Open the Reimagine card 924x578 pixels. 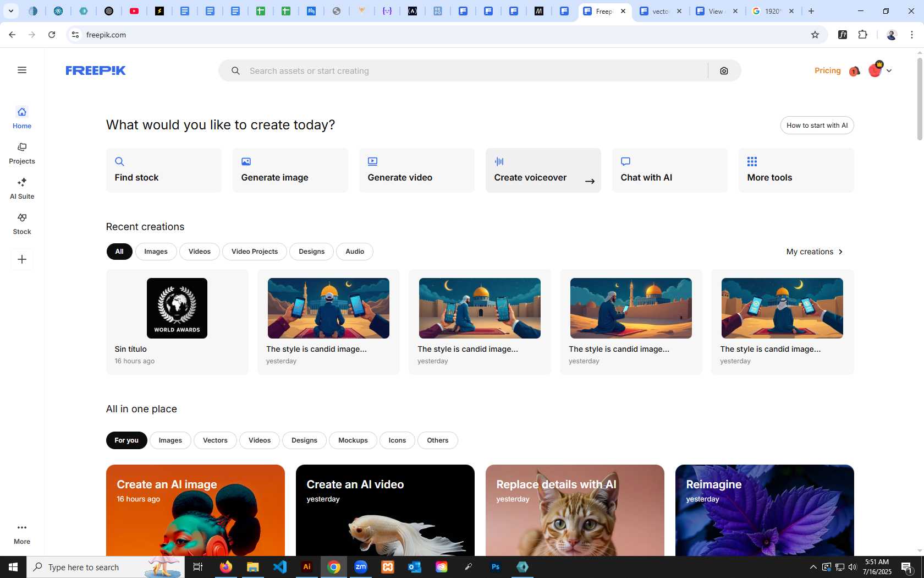point(765,510)
